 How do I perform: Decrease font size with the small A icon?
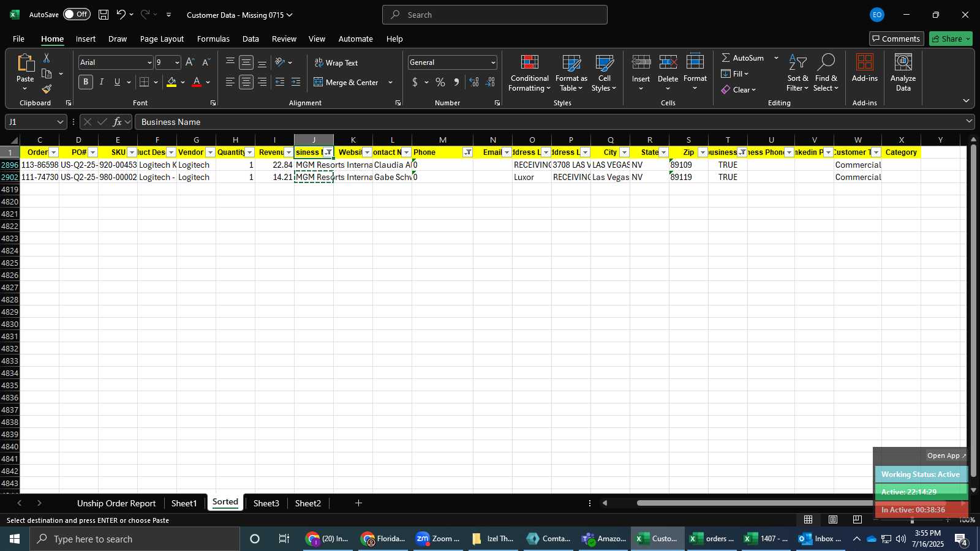[x=206, y=62]
